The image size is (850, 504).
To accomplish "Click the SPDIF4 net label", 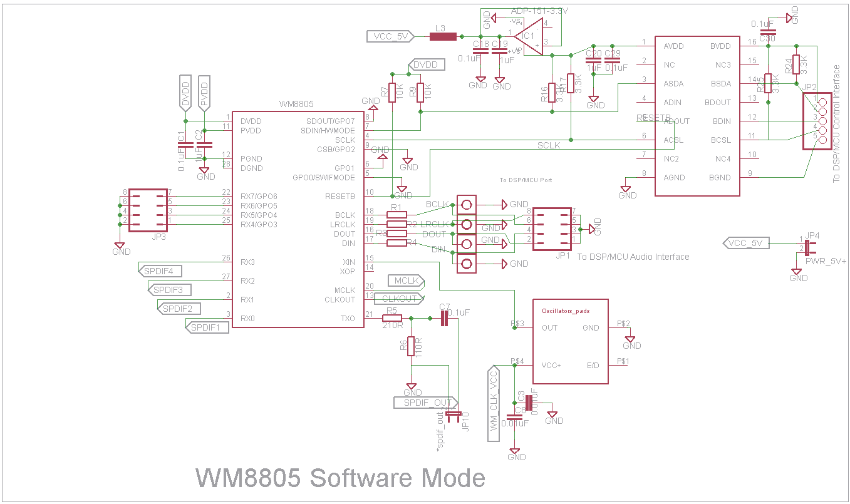I will pos(159,270).
